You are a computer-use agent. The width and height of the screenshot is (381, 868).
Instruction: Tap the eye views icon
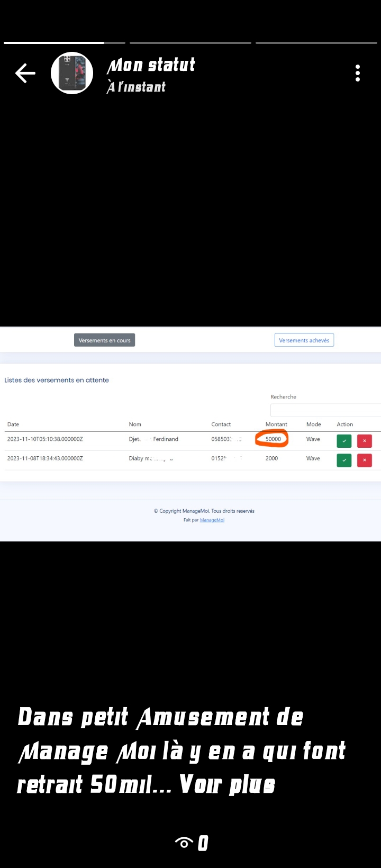click(x=184, y=843)
